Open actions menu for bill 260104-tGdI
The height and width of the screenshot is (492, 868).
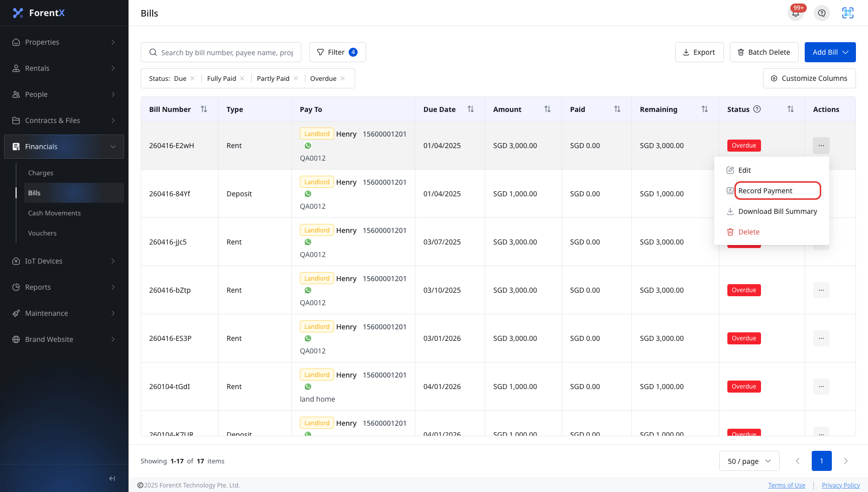click(821, 387)
